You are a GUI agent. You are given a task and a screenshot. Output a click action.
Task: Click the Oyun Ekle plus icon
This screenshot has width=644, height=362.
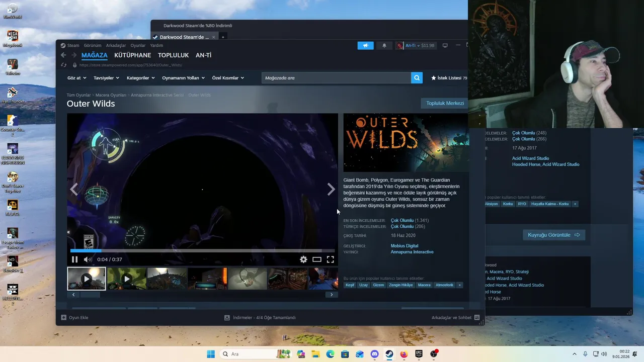[63, 318]
